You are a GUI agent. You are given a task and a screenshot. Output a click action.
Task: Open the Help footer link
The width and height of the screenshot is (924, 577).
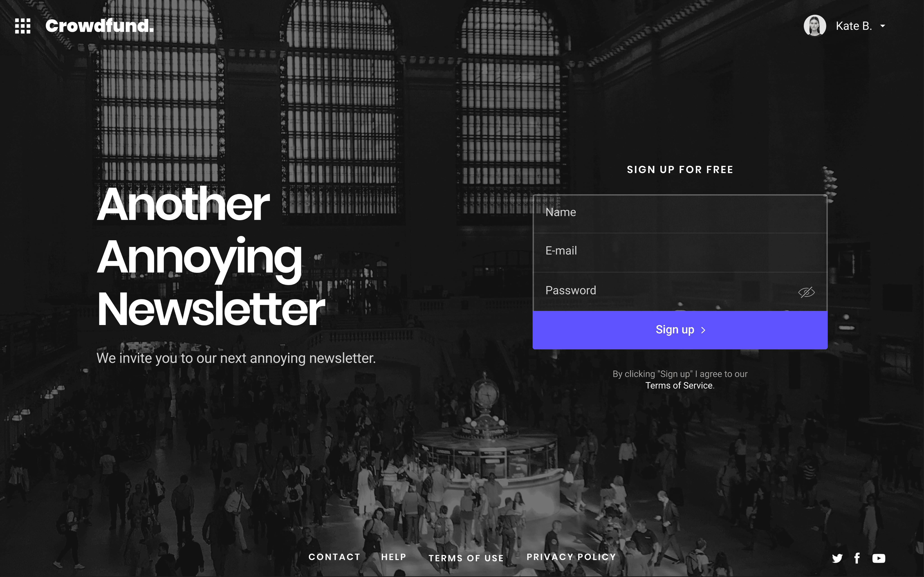[x=394, y=557]
